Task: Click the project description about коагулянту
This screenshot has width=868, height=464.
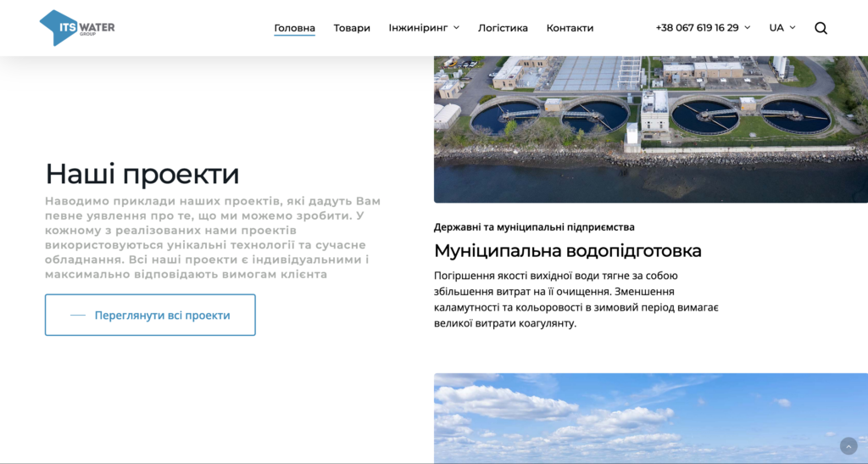Action: tap(576, 299)
